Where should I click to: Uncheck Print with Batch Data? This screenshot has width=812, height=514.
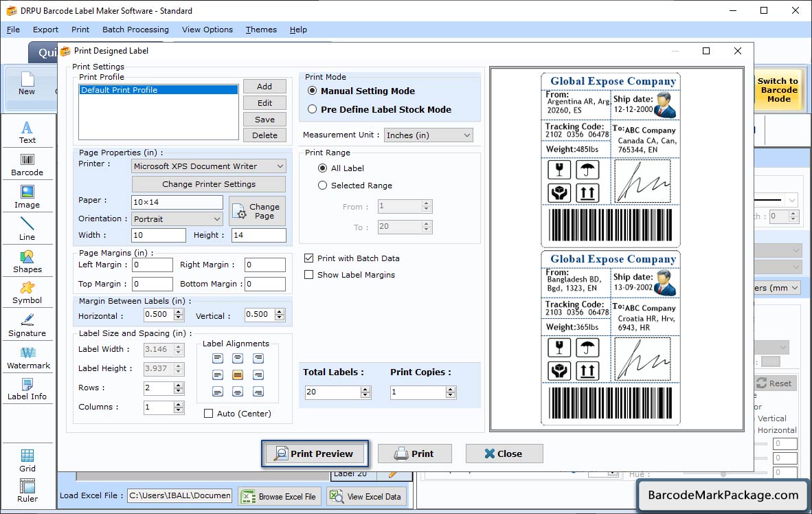(x=308, y=258)
